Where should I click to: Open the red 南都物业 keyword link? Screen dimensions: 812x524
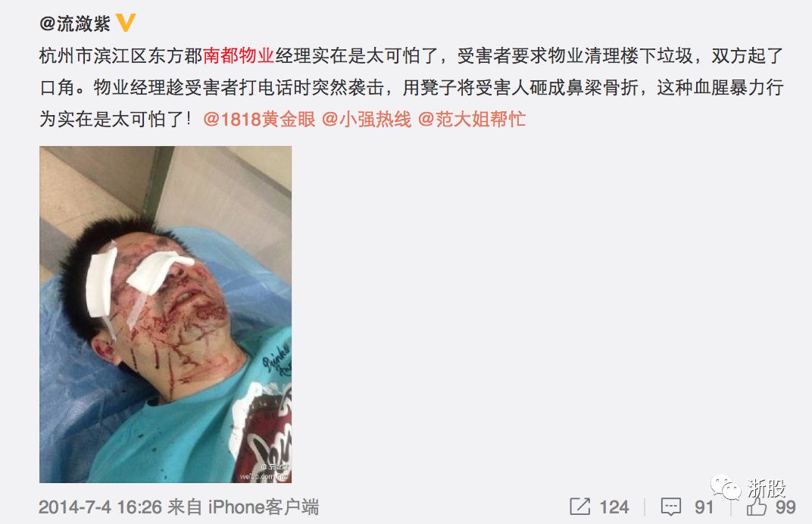coord(238,55)
